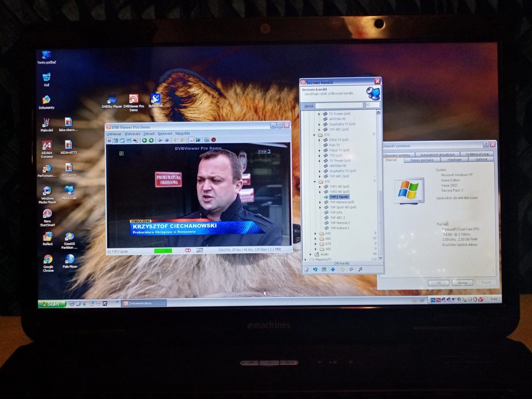Expand the Audio group in channel list
532x399 pixels.
tap(310, 254)
